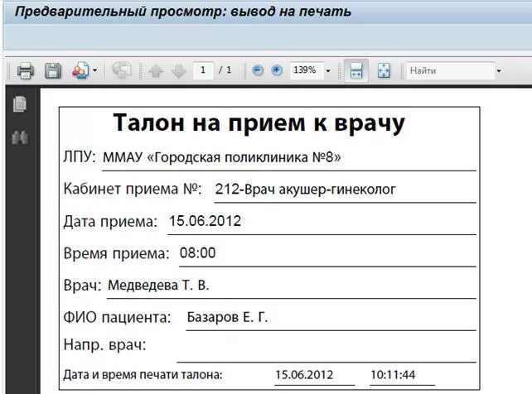Click the printer icon in toolbar
This screenshot has height=394, width=532.
tap(26, 71)
